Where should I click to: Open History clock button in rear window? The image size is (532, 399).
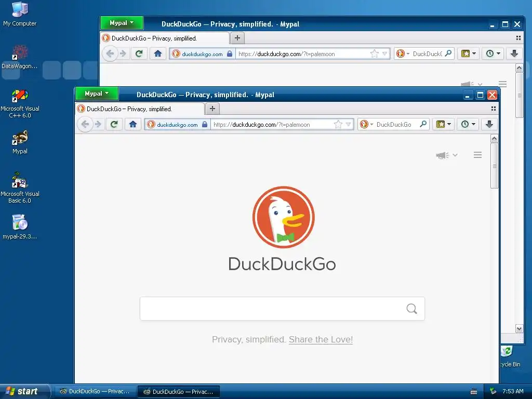point(493,54)
